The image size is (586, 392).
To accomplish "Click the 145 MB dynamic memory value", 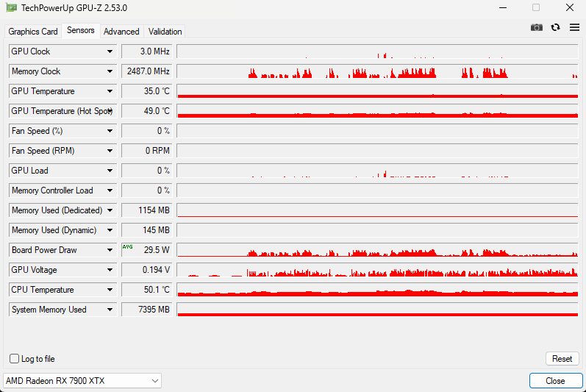I will (x=147, y=230).
